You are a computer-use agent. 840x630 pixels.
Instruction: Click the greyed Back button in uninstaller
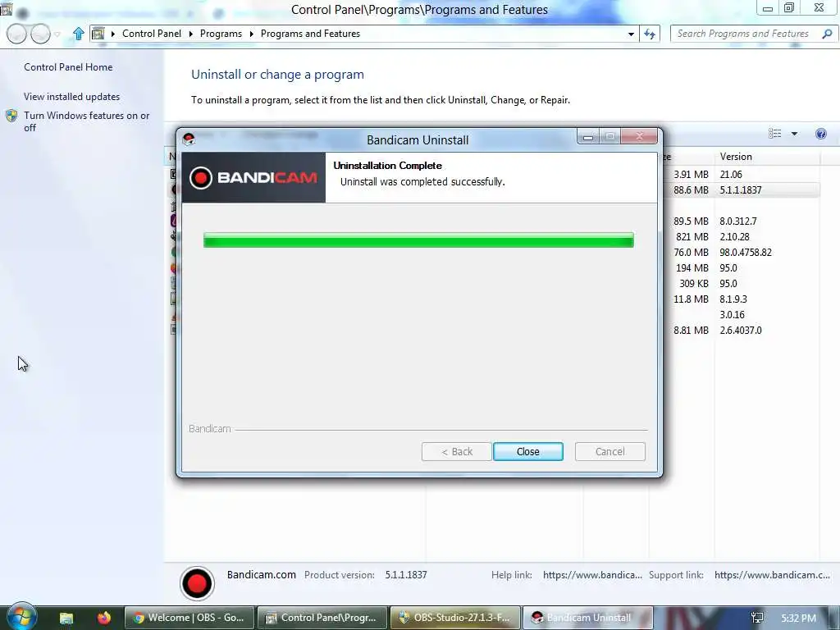point(456,452)
